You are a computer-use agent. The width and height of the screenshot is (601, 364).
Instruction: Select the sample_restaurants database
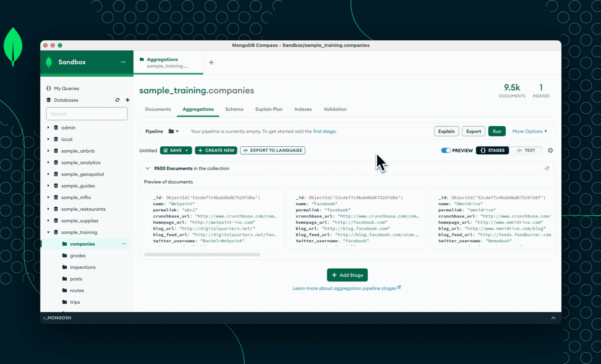coord(83,209)
